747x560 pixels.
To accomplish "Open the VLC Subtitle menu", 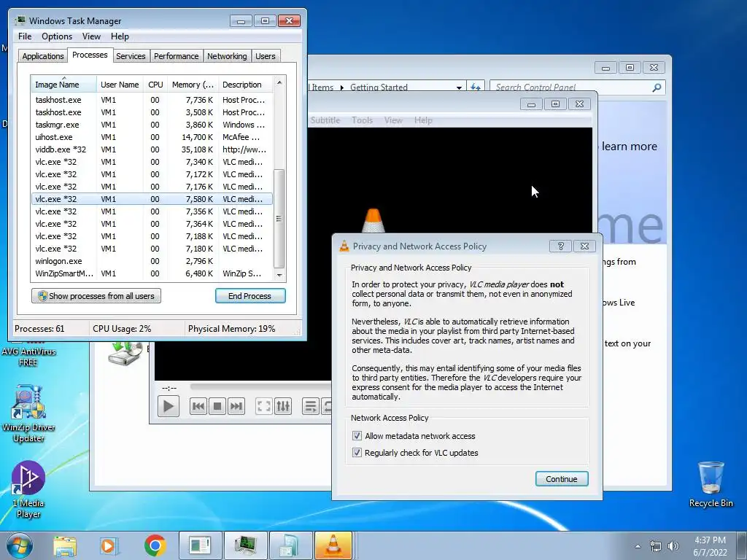I will click(325, 120).
